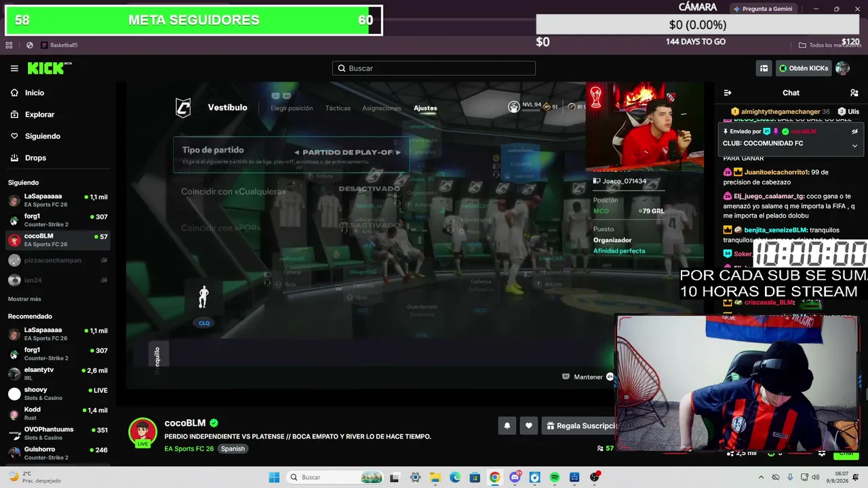Open the weather widget showing 2°C
This screenshot has height=488, width=868.
click(x=34, y=477)
